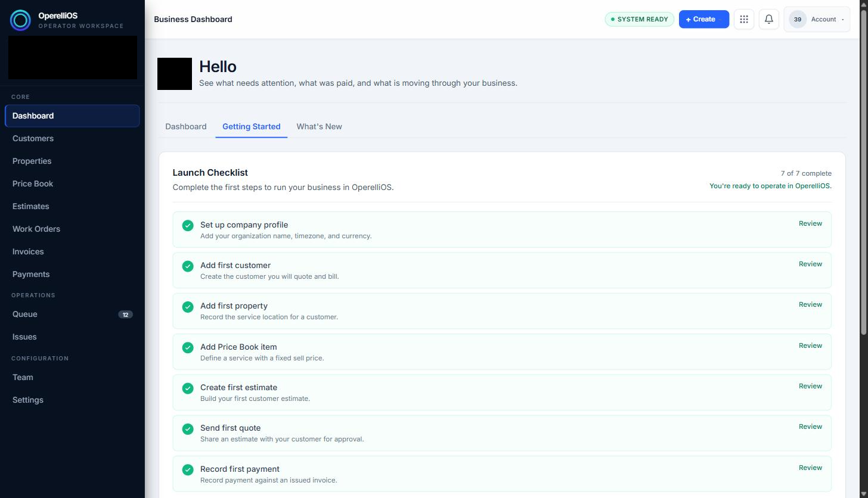Click the "Launch Checklist" heading
The height and width of the screenshot is (498, 868).
pyautogui.click(x=210, y=173)
